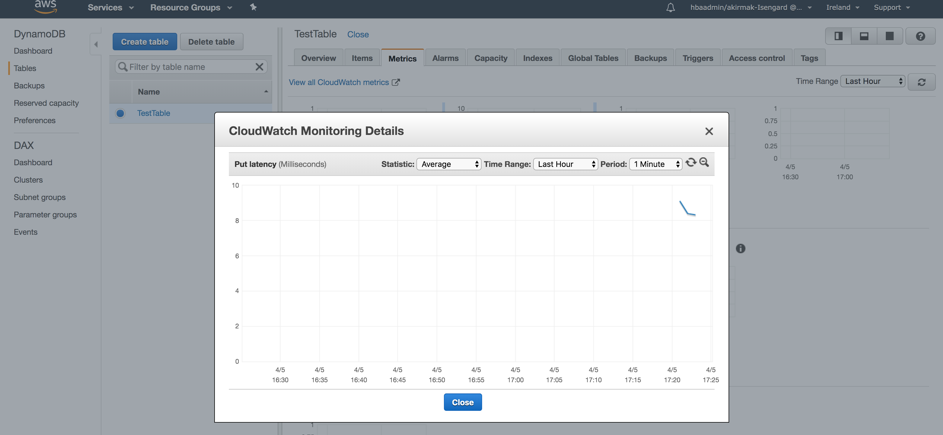Switch to the Access control tab
The image size is (943, 435).
pos(757,58)
